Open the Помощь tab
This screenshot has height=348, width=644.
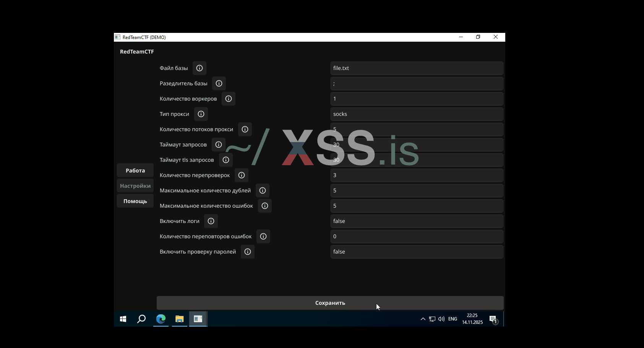[135, 201]
